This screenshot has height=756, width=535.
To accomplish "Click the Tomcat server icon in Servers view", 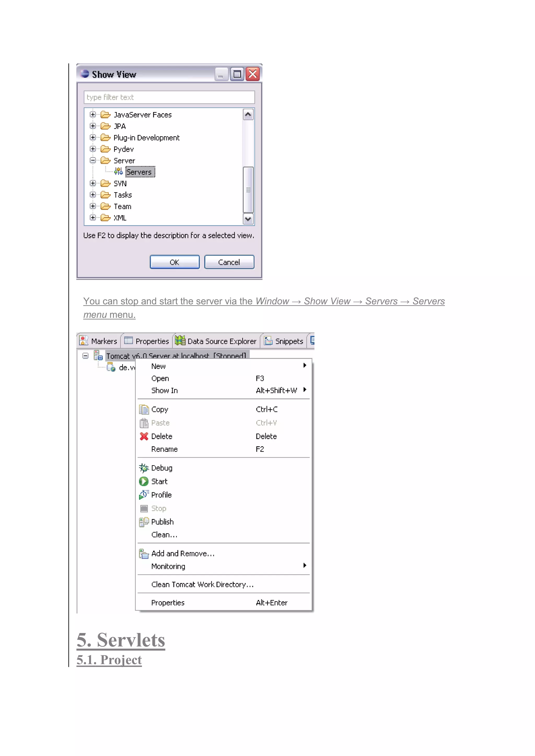I will click(98, 356).
